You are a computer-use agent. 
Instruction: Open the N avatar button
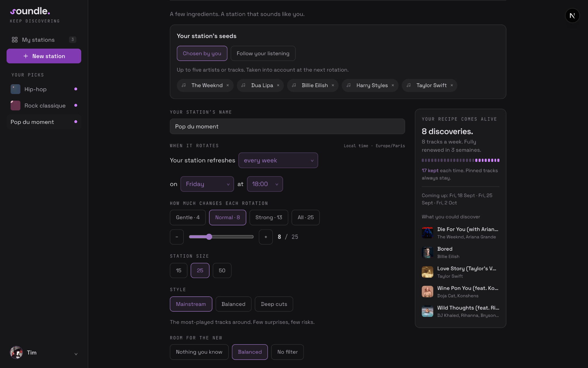click(572, 16)
